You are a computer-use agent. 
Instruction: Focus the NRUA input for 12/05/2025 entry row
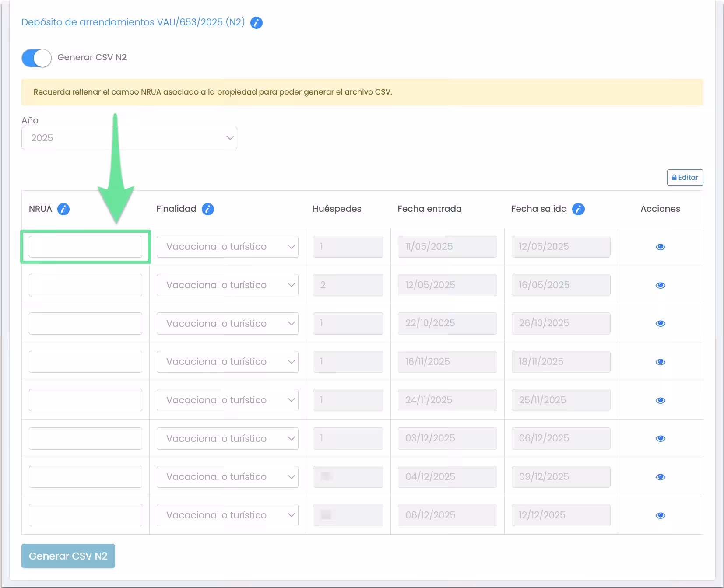tap(85, 285)
